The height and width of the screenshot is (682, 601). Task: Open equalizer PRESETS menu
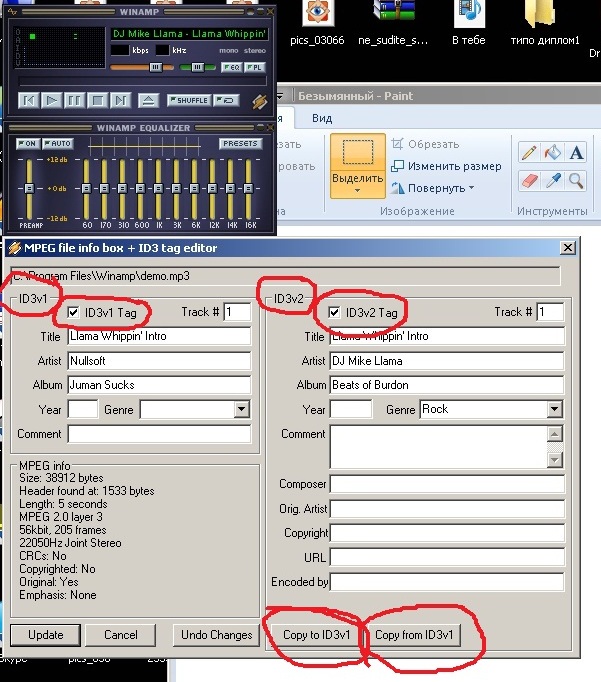240,144
